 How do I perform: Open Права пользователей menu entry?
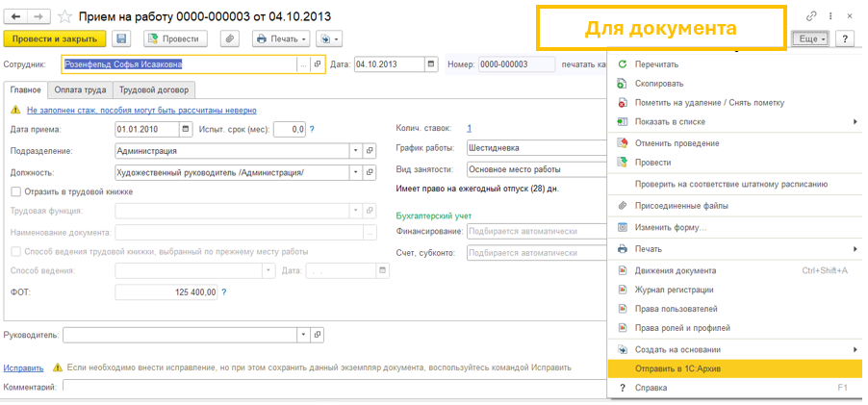735,309
